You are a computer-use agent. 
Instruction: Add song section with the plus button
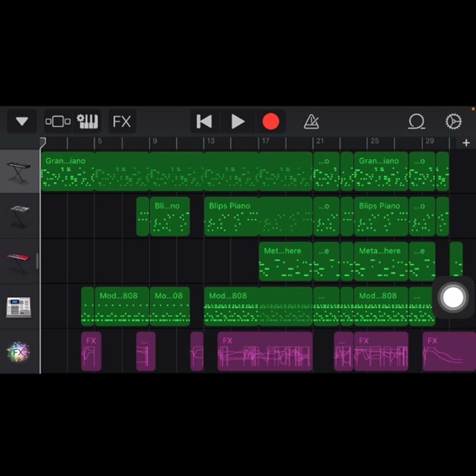click(466, 143)
